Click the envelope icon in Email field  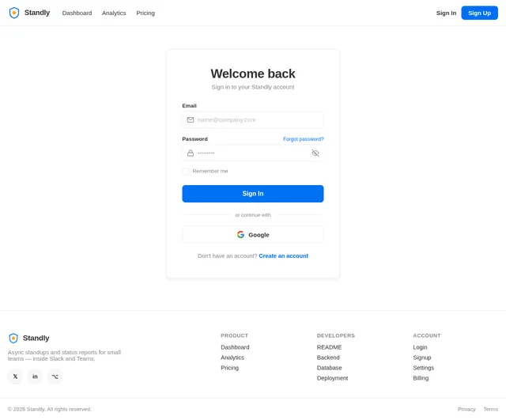(x=191, y=119)
